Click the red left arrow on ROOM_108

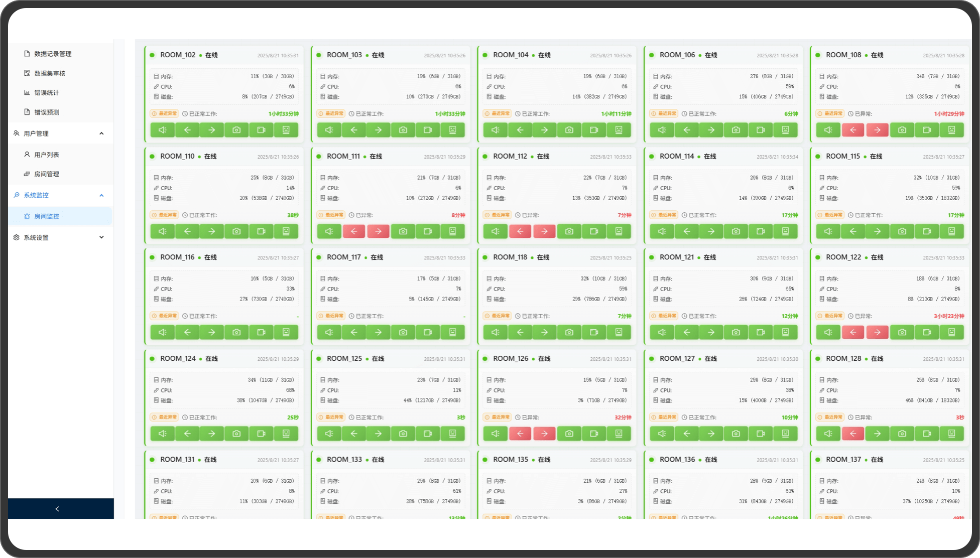852,130
